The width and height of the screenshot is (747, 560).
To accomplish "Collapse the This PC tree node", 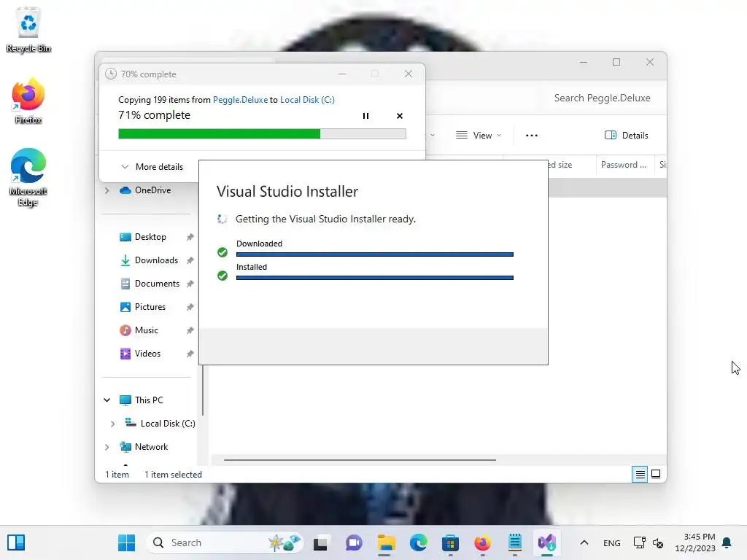I will coord(107,400).
